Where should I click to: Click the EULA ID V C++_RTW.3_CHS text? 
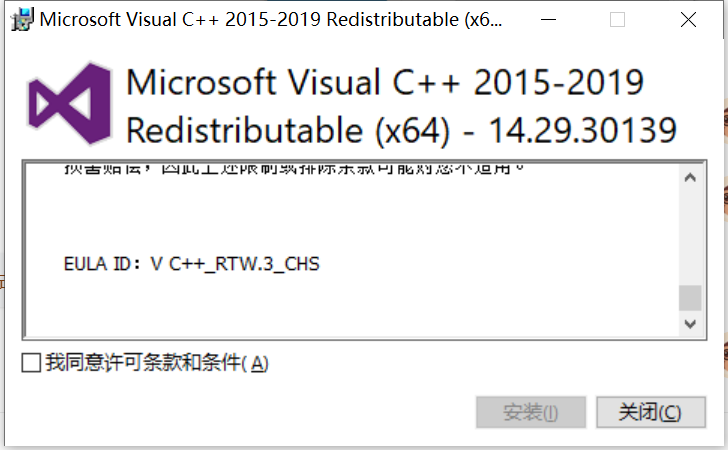192,264
